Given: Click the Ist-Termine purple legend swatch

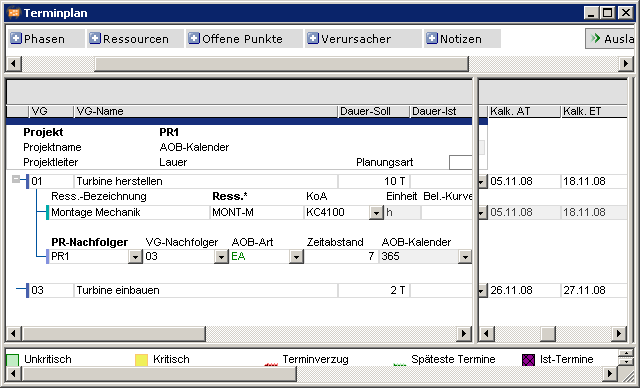Looking at the screenshot, I should [x=528, y=360].
